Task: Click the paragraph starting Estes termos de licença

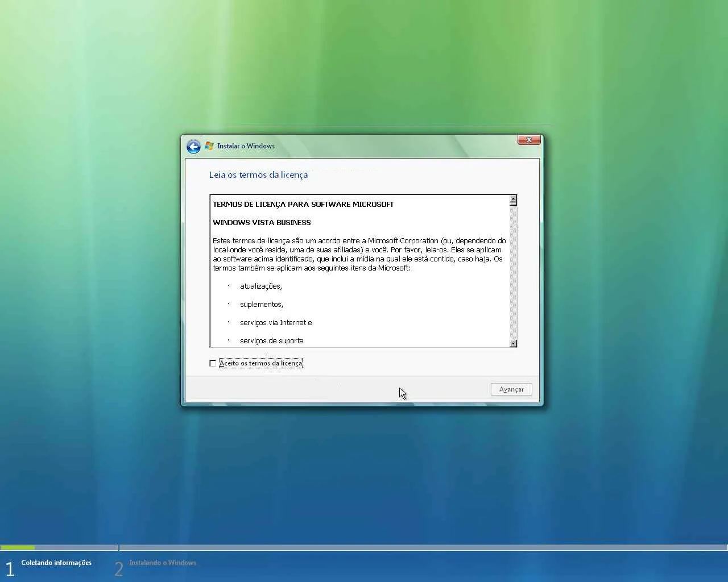Action: [x=359, y=254]
